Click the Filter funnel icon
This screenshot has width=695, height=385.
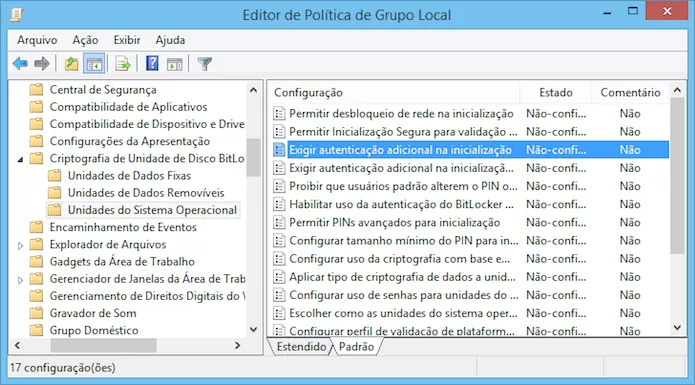pos(204,64)
